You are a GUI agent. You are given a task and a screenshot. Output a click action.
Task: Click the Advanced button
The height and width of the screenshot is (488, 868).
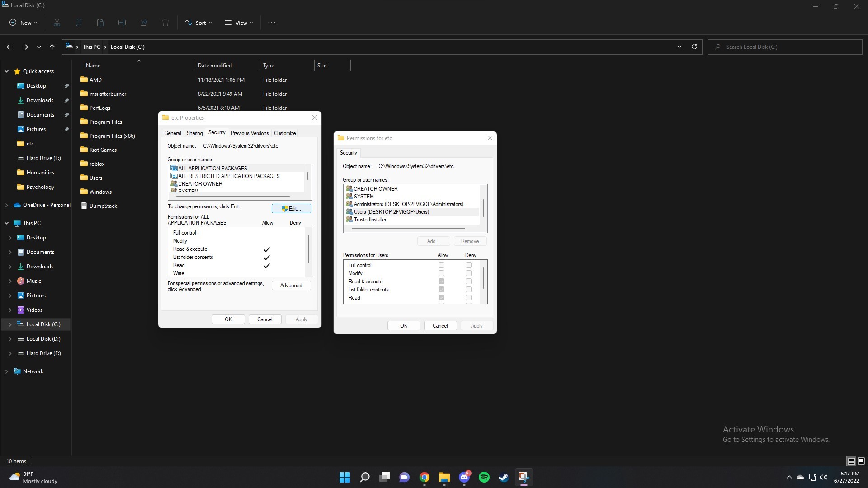tap(291, 286)
